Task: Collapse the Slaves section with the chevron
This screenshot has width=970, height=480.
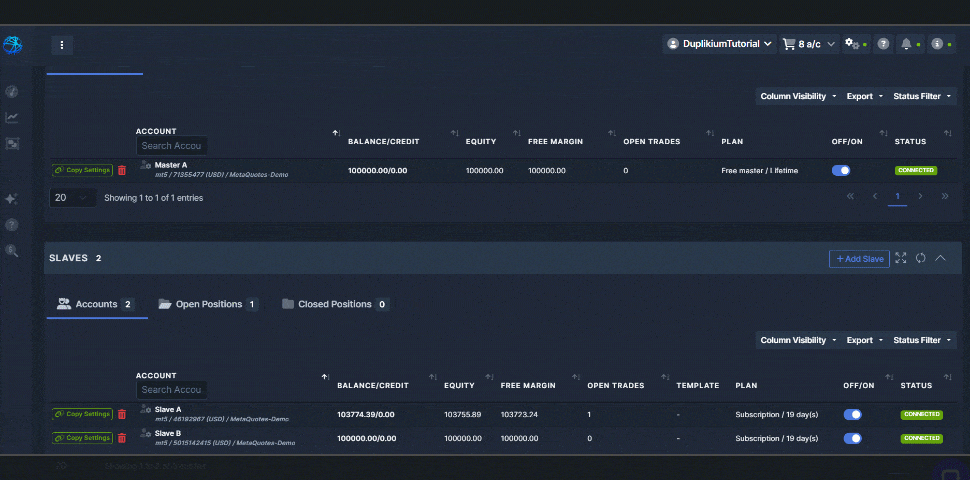Action: coord(941,258)
